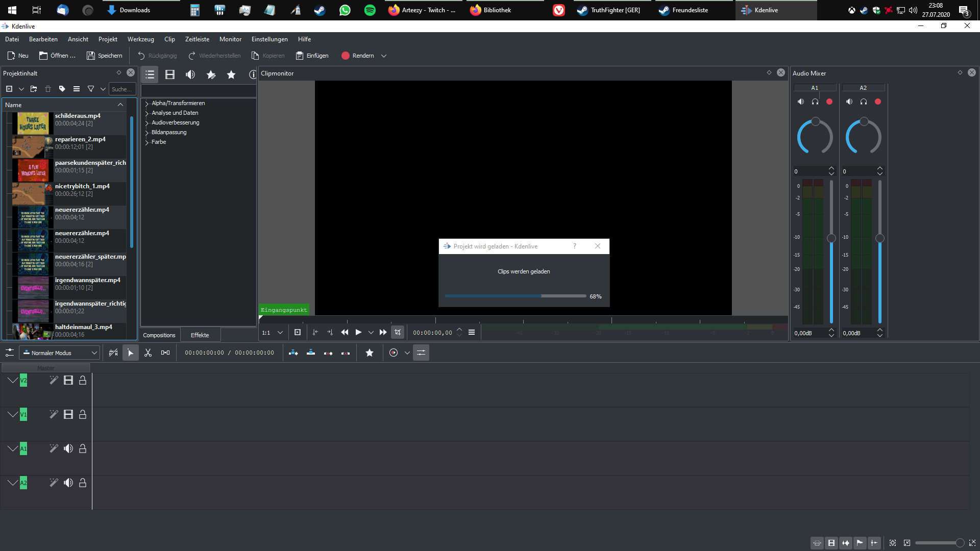This screenshot has width=980, height=551.
Task: Expand the Alpha/Transformieren effects category
Action: click(x=147, y=104)
